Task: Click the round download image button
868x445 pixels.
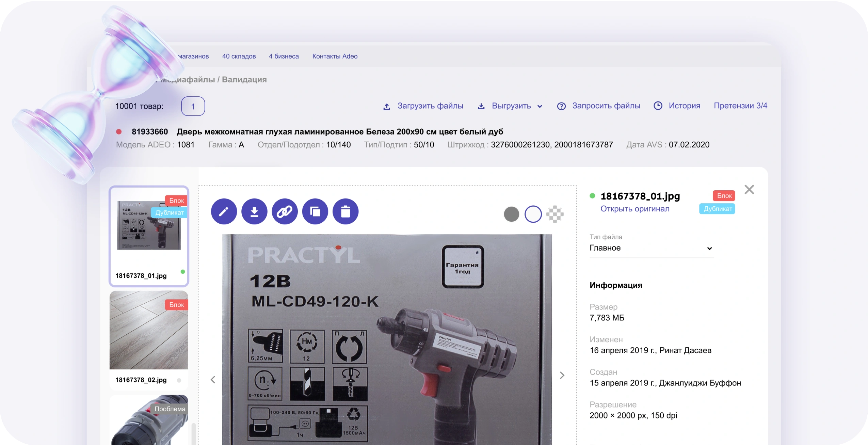Action: coord(254,211)
